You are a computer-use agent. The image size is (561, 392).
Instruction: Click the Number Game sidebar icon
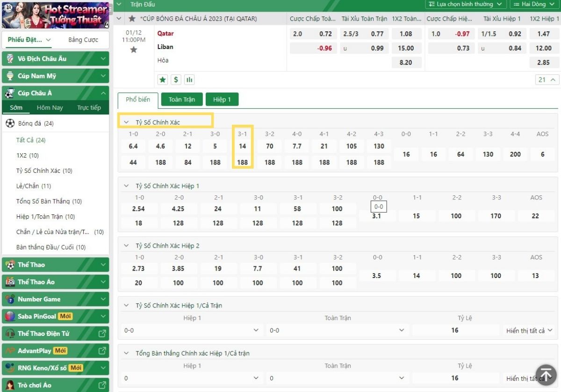tap(10, 299)
